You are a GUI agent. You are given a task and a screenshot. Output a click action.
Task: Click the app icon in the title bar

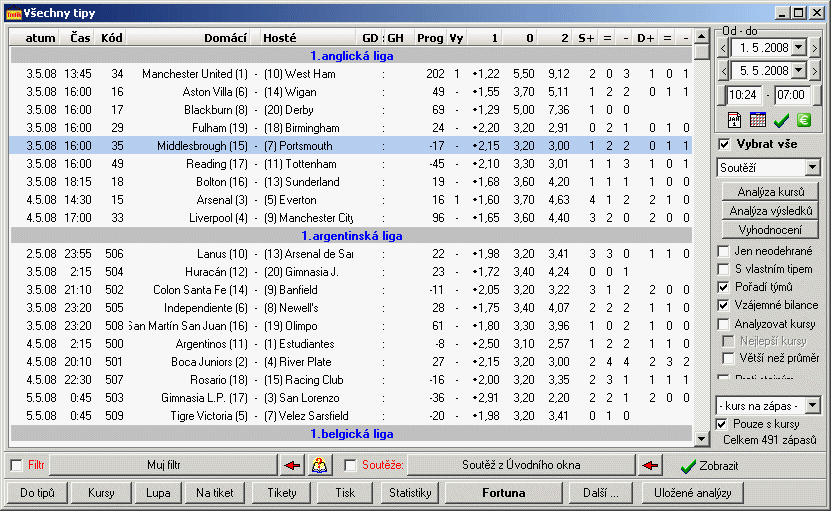pos(13,13)
